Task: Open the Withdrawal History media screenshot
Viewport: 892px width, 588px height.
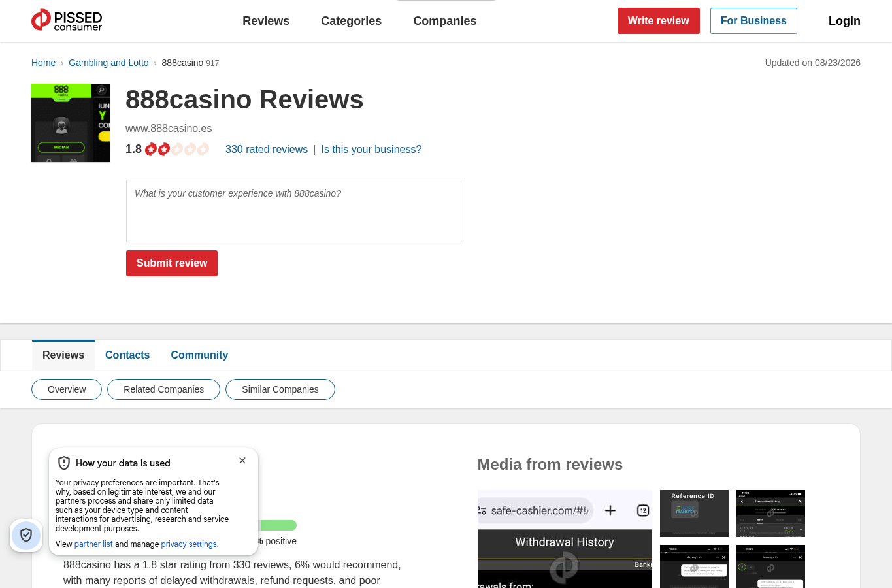Action: [565, 539]
